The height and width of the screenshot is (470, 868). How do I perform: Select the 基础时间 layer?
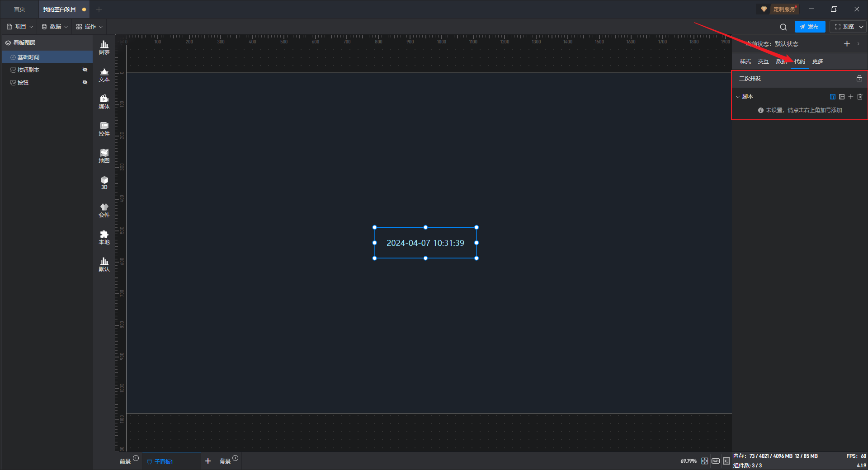(x=47, y=57)
